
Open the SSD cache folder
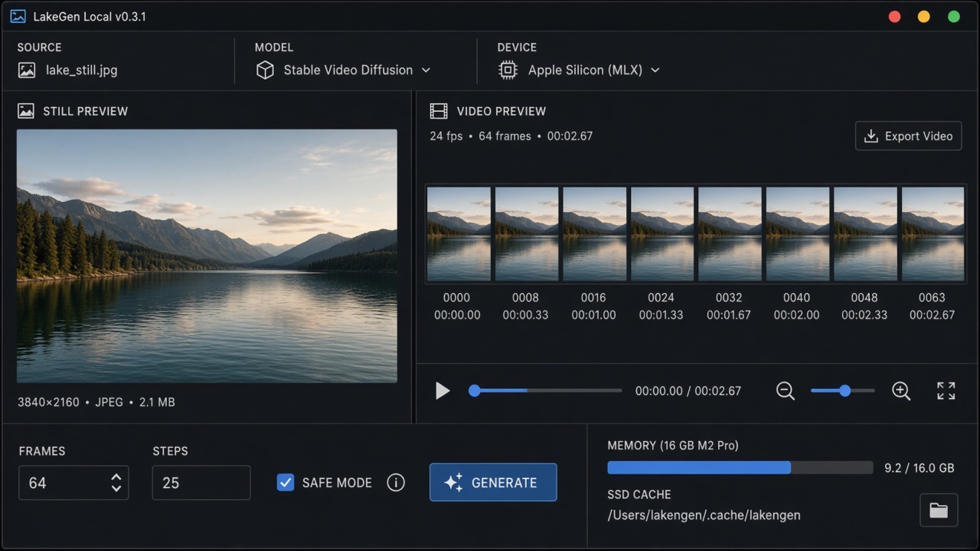pos(939,510)
